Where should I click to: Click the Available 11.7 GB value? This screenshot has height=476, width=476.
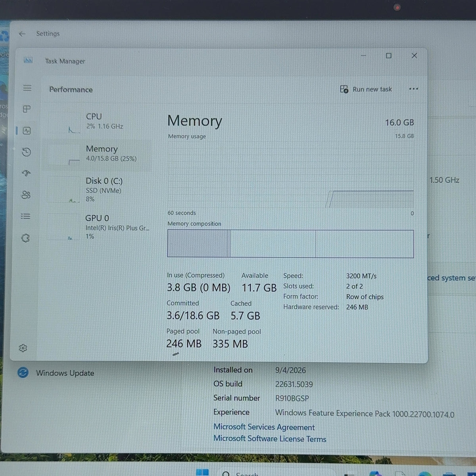259,288
